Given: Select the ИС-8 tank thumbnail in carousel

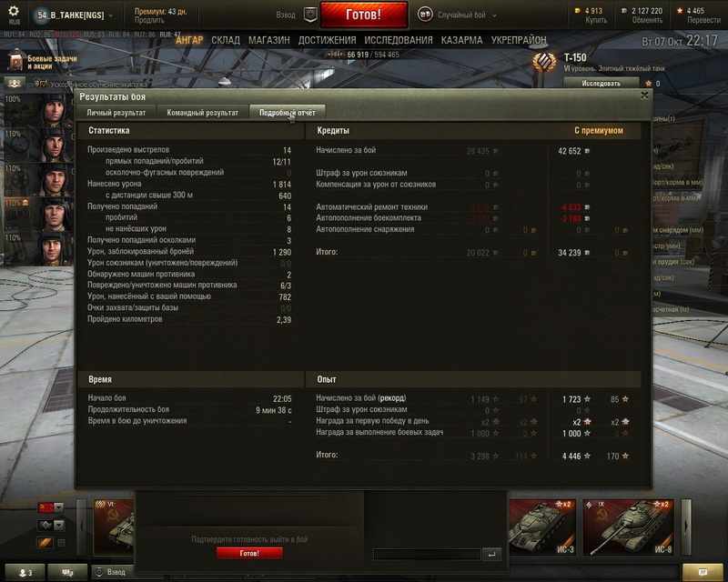Looking at the screenshot, I should [628, 527].
